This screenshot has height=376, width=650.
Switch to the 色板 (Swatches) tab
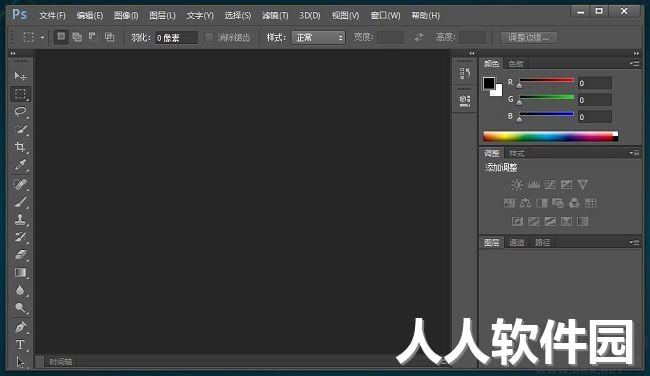click(x=516, y=63)
